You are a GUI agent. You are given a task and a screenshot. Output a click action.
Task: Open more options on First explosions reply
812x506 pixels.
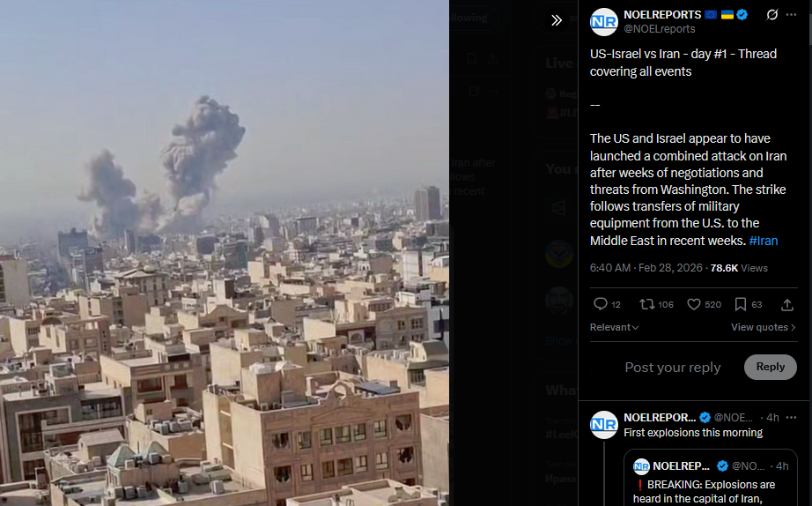(791, 417)
